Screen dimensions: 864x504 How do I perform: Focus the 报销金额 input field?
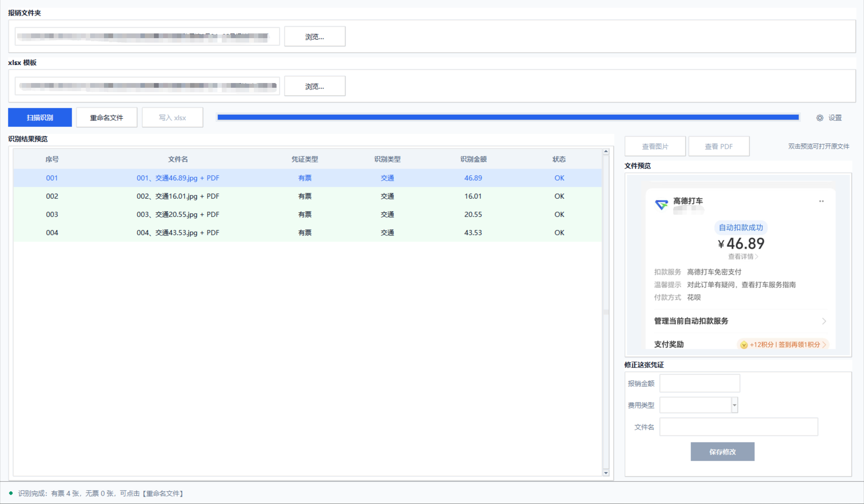[700, 383]
